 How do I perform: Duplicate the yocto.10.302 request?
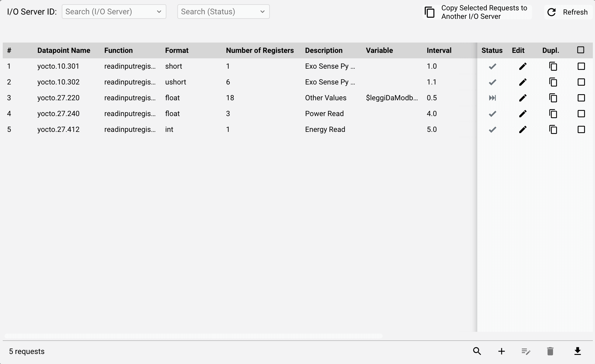click(x=553, y=82)
